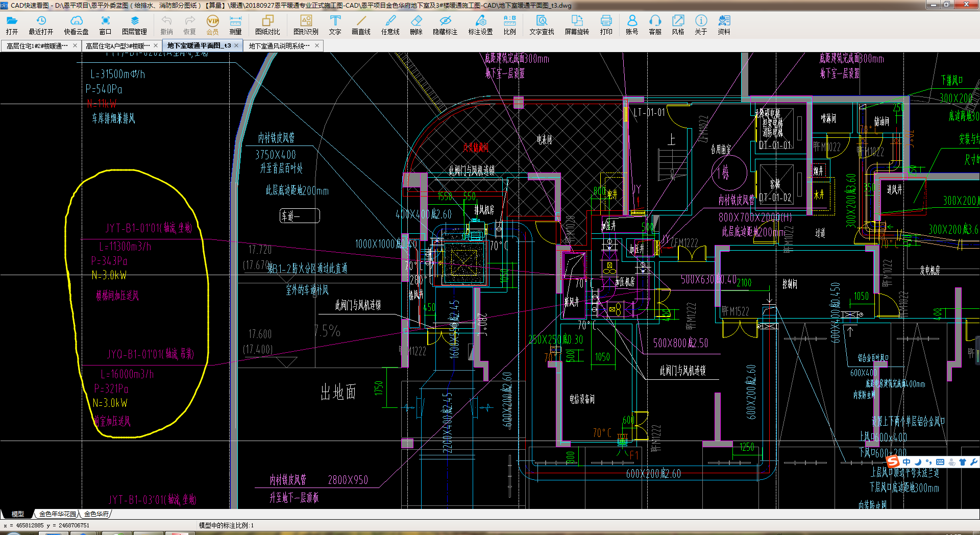Start 图形识别 shape recognition

[x=306, y=25]
